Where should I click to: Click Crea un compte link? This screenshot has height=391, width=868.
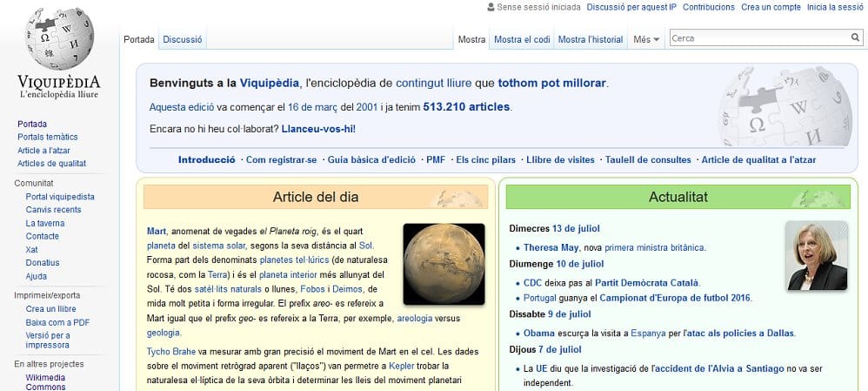pyautogui.click(x=771, y=7)
